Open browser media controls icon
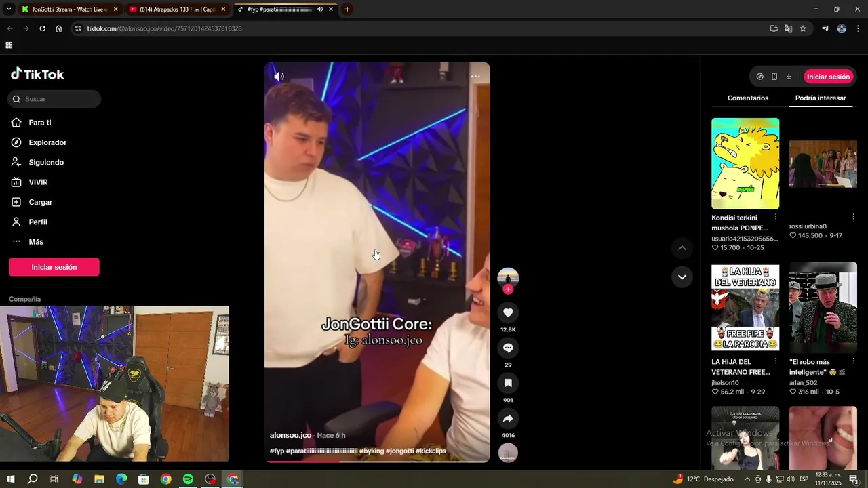The width and height of the screenshot is (868, 488). click(825, 28)
